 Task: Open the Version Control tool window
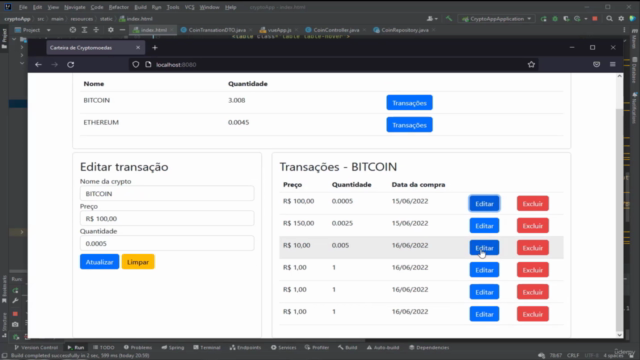click(x=36, y=347)
